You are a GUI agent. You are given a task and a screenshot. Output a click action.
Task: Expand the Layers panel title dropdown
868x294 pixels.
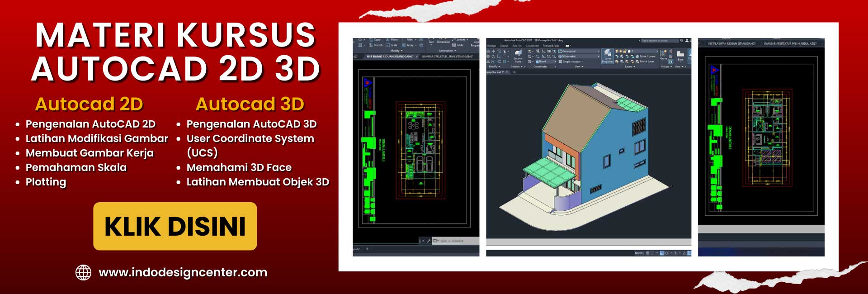[630, 66]
